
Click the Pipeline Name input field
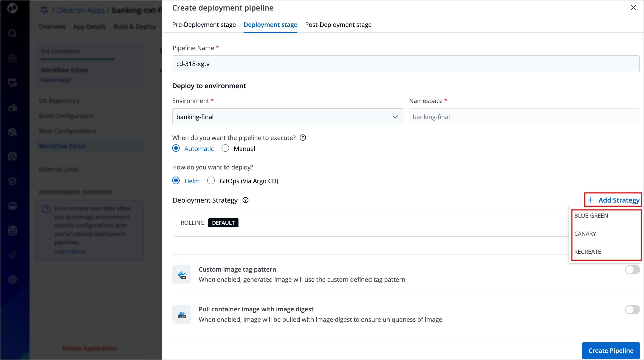pos(406,64)
